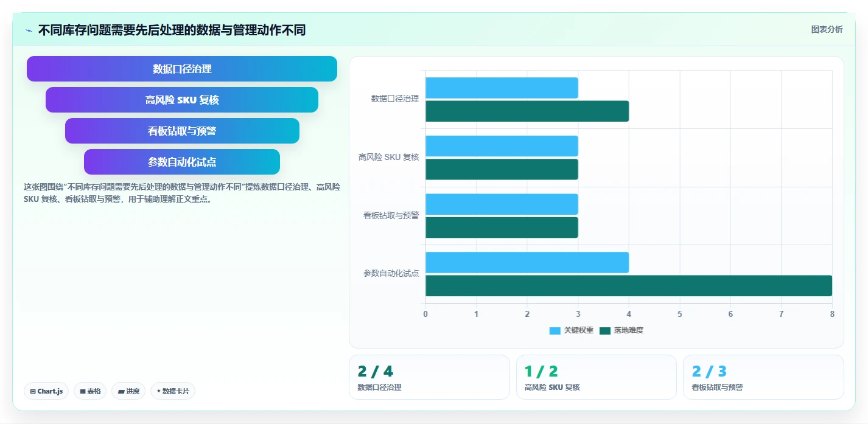Open the 2 / 3 看板钻取与预警 card
Image resolution: width=868 pixels, height=424 pixels.
[763, 377]
